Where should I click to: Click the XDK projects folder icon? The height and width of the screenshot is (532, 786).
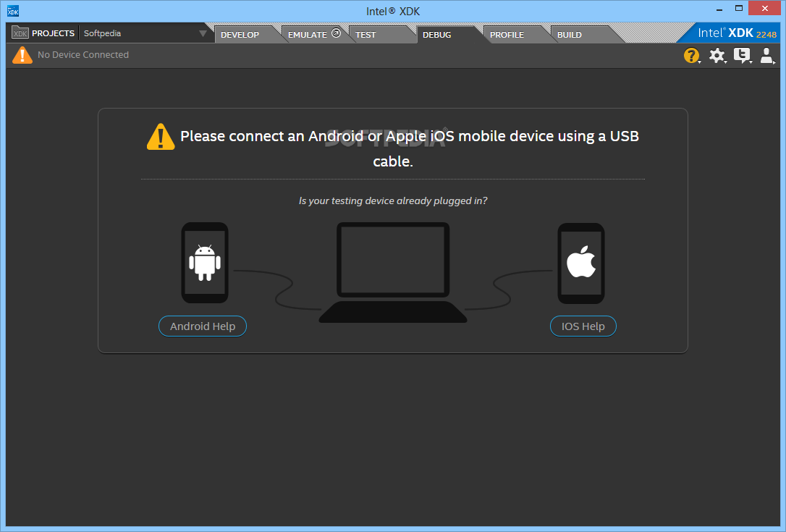20,33
